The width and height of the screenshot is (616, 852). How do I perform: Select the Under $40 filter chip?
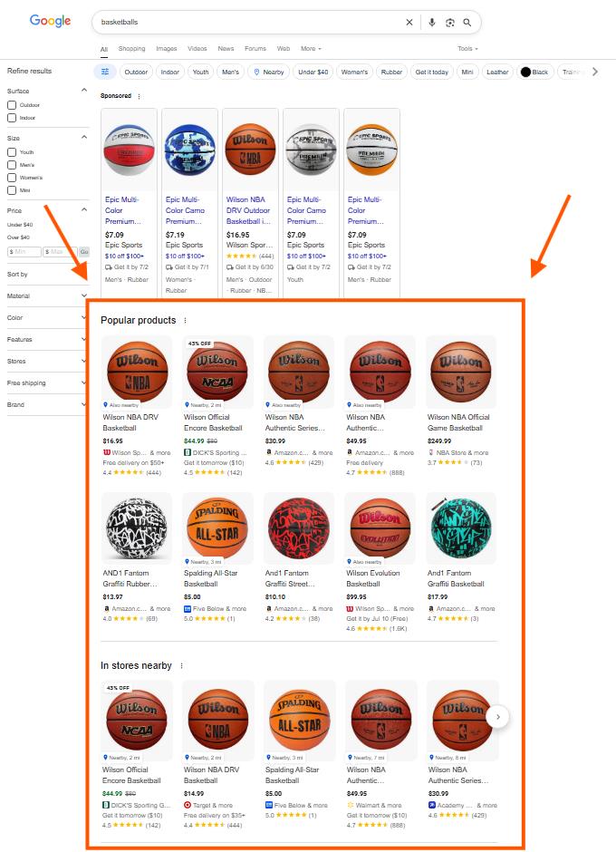(313, 72)
